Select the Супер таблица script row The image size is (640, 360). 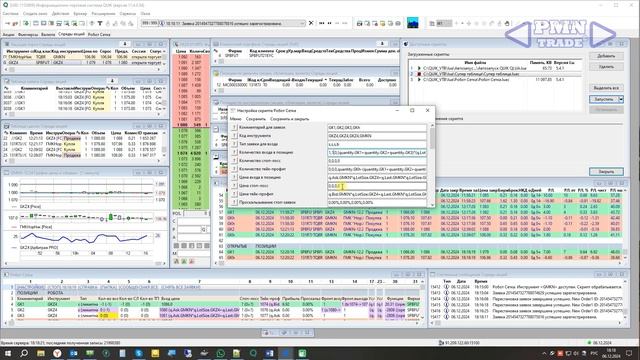point(496,74)
